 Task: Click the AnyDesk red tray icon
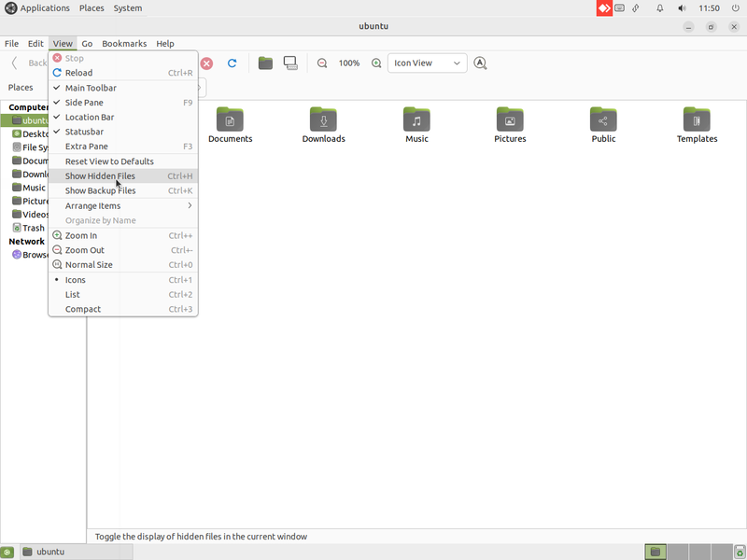[x=604, y=8]
